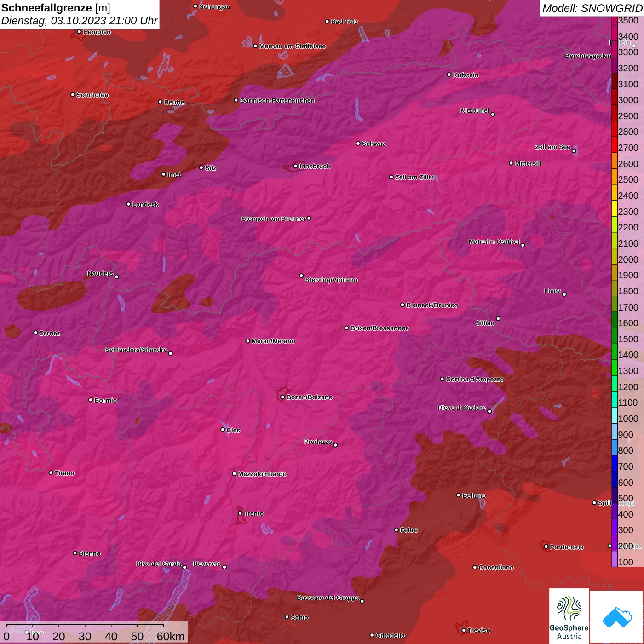
Task: Click the Belluno location dot
Action: click(x=458, y=495)
